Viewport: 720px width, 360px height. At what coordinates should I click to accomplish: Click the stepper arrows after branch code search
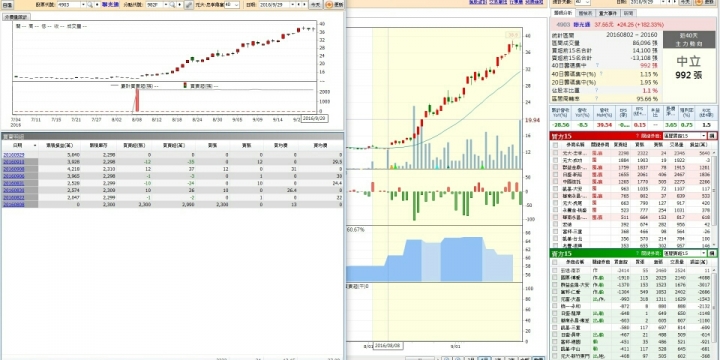180,5
